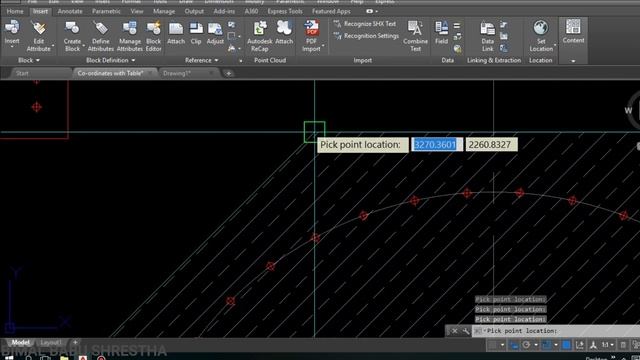Open Recognition Settings
Image resolution: width=640 pixels, height=360 pixels.
[366, 36]
